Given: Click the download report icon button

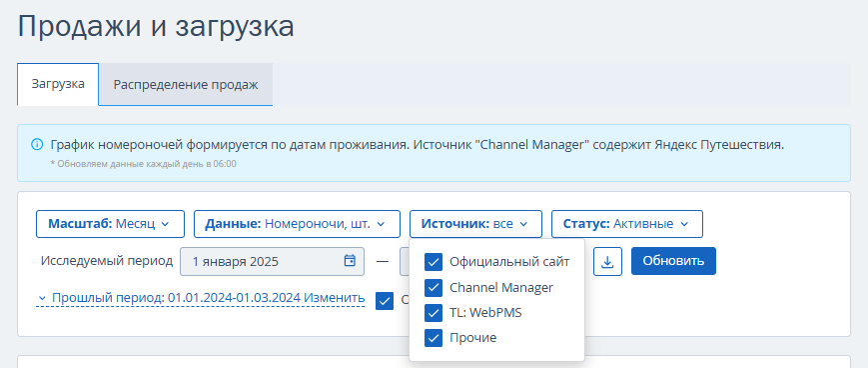Looking at the screenshot, I should 608,261.
